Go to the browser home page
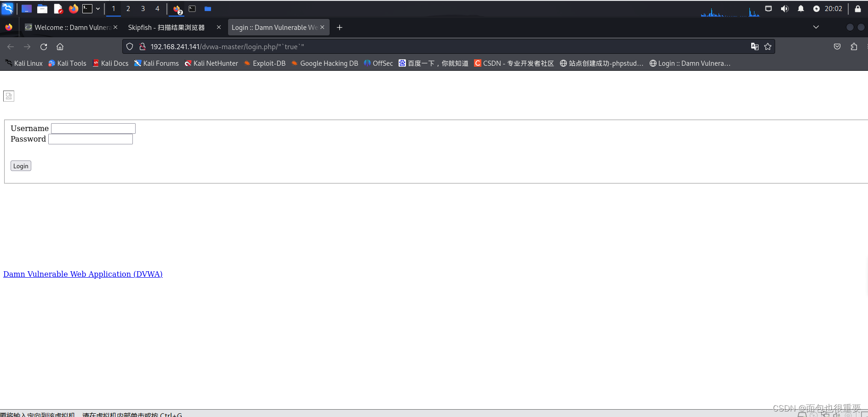The height and width of the screenshot is (417, 868). (60, 47)
